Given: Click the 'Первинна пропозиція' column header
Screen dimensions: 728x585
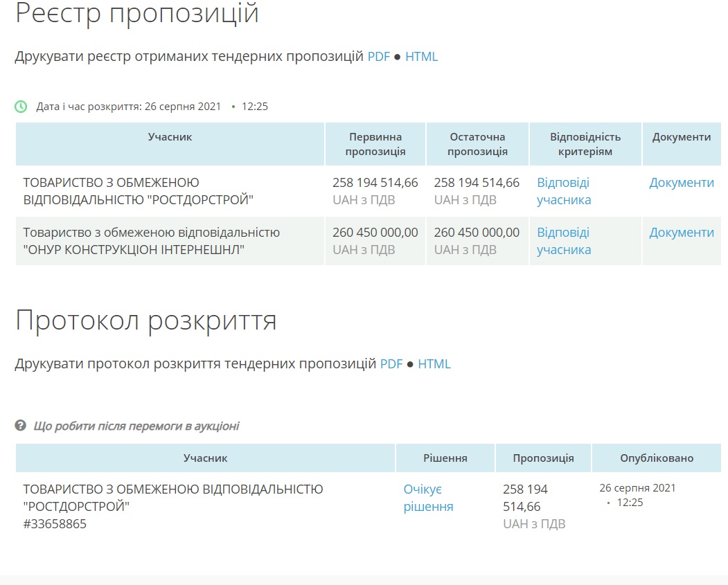Looking at the screenshot, I should (375, 144).
